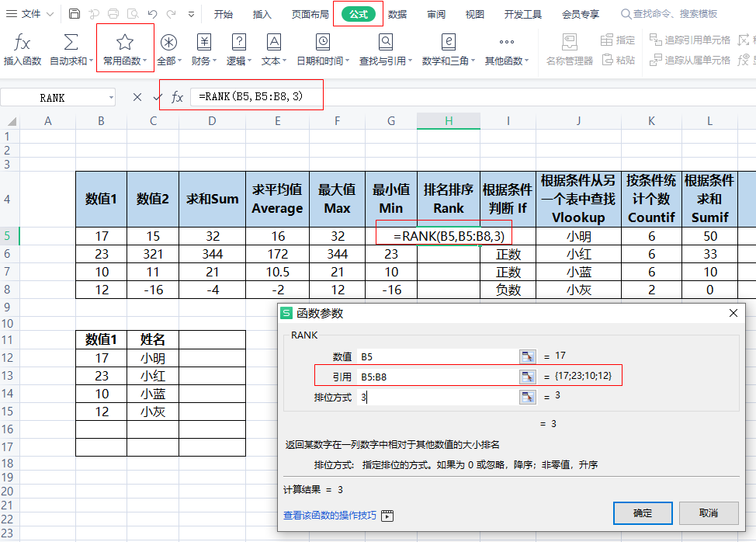Click the formula bar fx icon
The height and width of the screenshot is (542, 756).
pyautogui.click(x=177, y=97)
